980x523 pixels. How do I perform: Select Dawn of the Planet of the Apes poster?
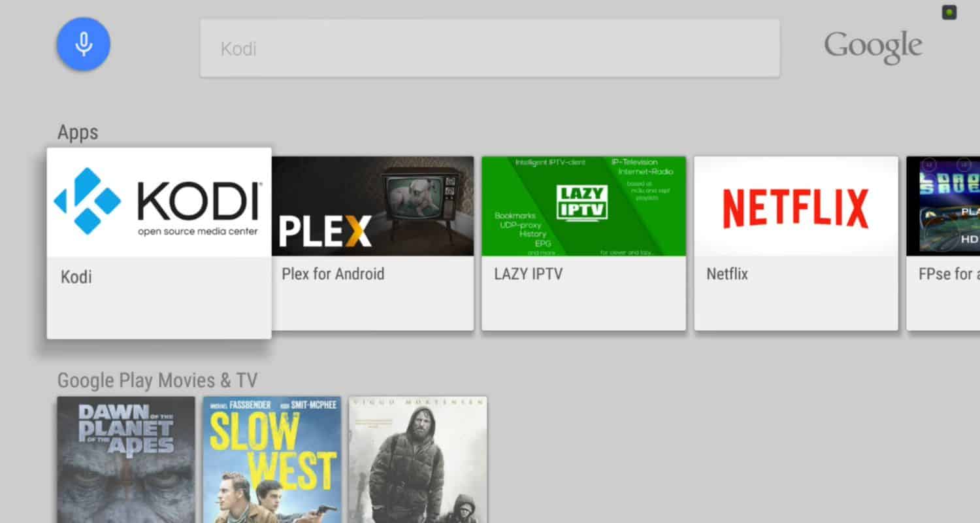tap(125, 460)
